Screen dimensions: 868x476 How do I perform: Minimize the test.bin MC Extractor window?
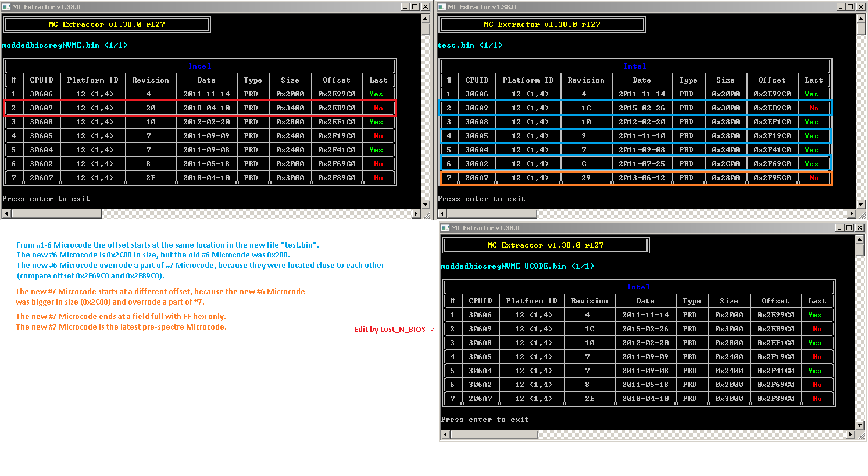841,7
